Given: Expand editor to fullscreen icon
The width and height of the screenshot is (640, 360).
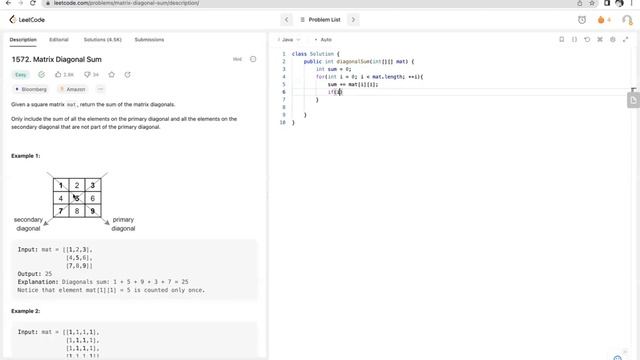Looking at the screenshot, I should pos(626,40).
